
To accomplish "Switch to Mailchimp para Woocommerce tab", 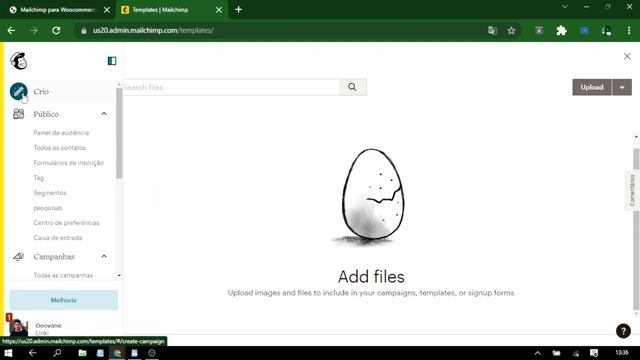I will point(57,10).
